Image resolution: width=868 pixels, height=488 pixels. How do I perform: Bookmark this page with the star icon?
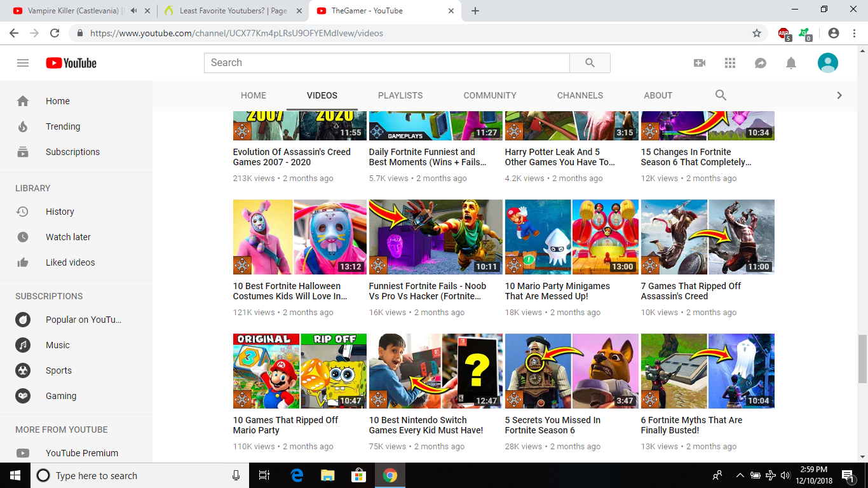tap(756, 33)
